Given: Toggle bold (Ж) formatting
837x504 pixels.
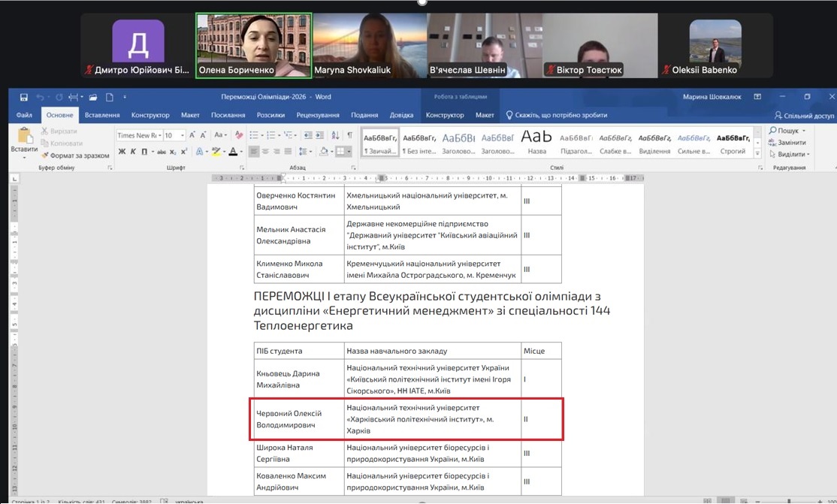Looking at the screenshot, I should (x=122, y=152).
